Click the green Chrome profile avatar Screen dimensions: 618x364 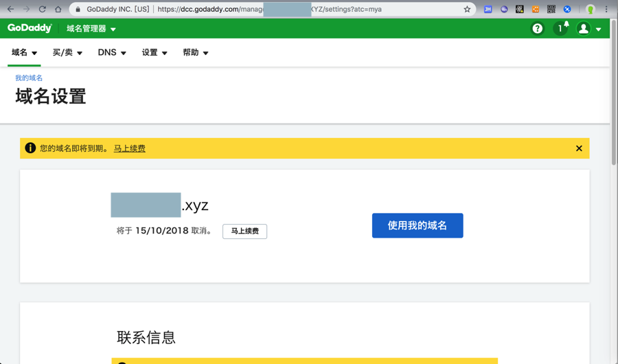pyautogui.click(x=590, y=9)
